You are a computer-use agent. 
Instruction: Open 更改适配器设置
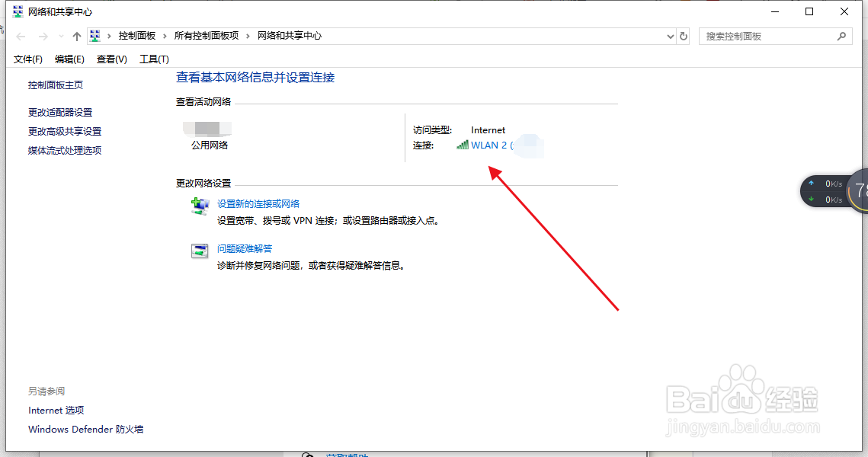click(59, 112)
